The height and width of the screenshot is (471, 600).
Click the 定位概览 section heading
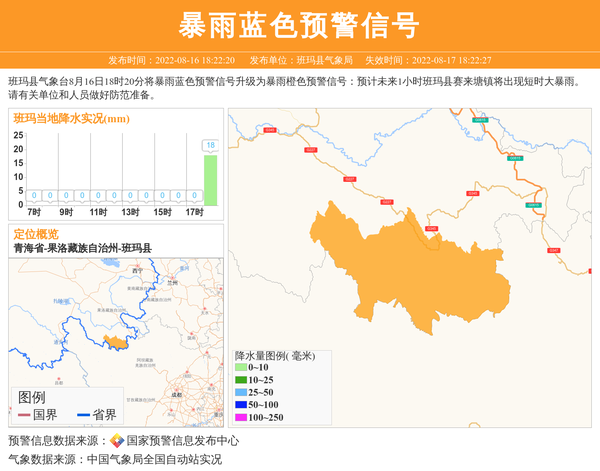click(x=36, y=234)
